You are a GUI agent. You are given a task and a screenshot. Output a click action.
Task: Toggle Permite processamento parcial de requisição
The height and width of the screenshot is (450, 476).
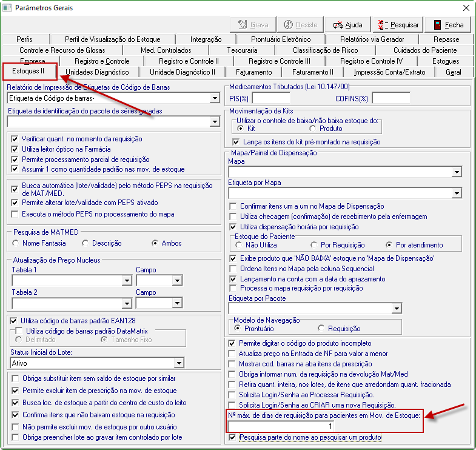[x=15, y=160]
